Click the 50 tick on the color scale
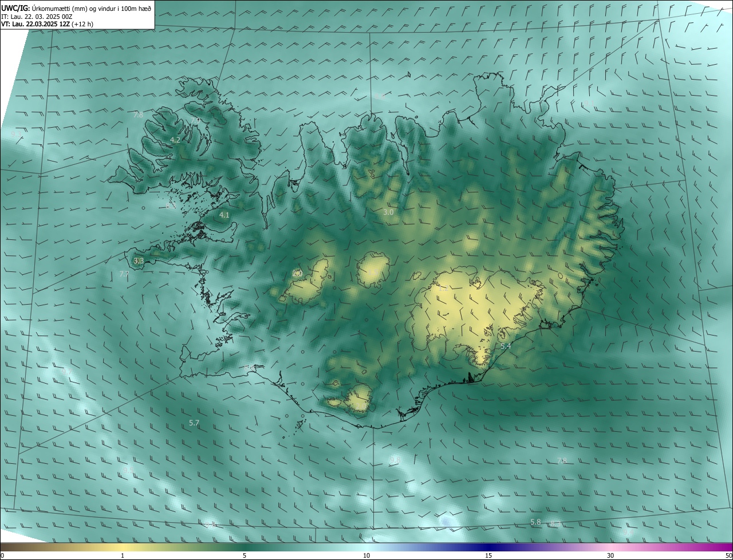 point(729,556)
